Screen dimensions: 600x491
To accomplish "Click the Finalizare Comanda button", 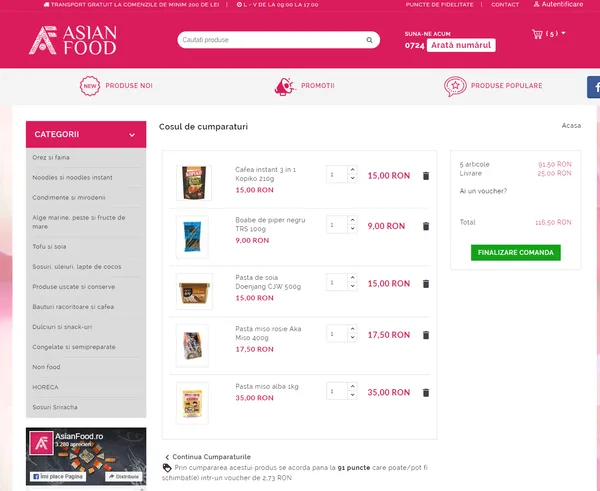I will click(515, 253).
